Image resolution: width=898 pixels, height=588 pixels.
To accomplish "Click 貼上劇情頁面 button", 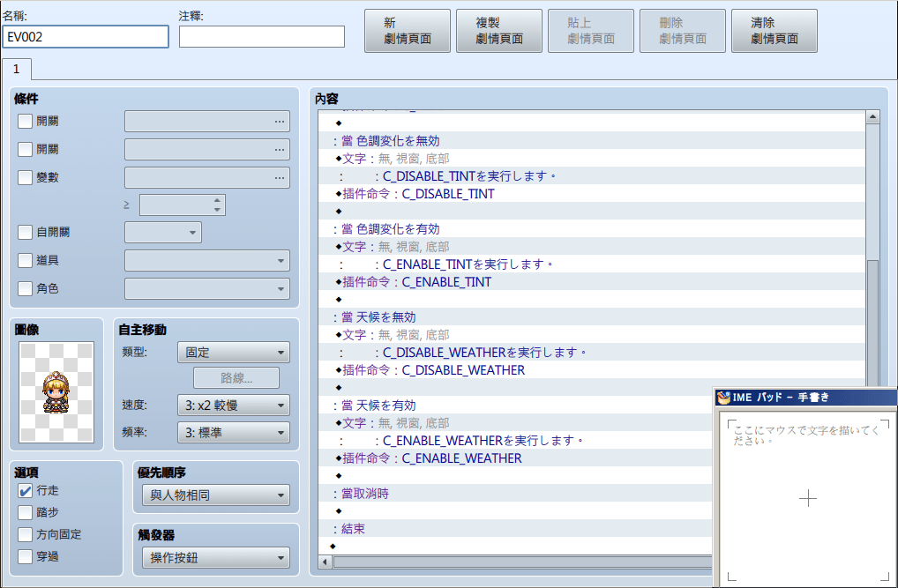I will click(x=590, y=31).
